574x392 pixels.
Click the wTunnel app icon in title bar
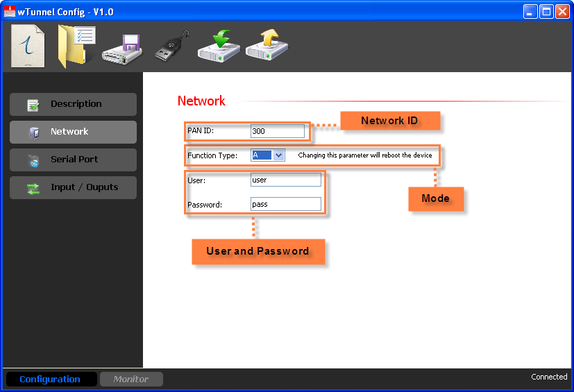click(10, 11)
